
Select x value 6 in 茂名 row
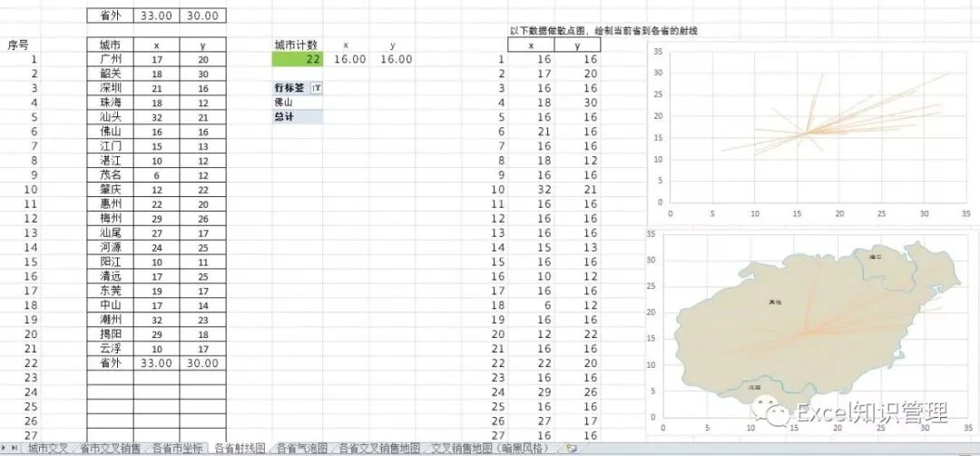(x=156, y=174)
